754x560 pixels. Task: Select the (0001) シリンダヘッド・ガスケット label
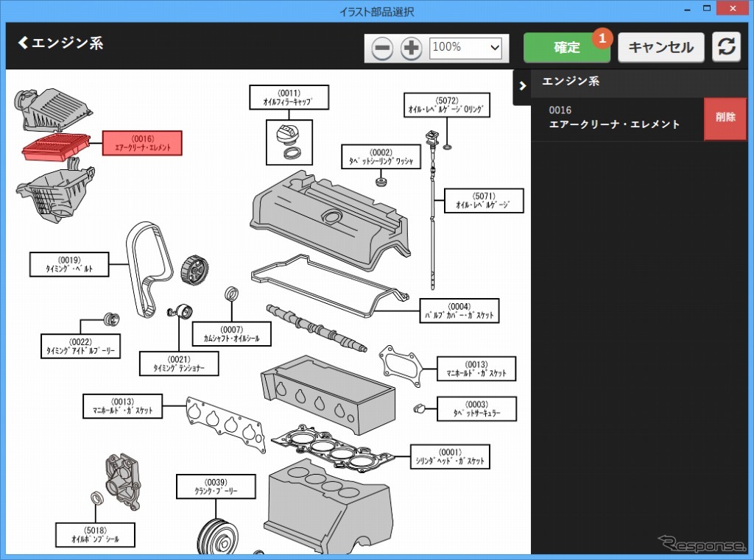(x=450, y=456)
